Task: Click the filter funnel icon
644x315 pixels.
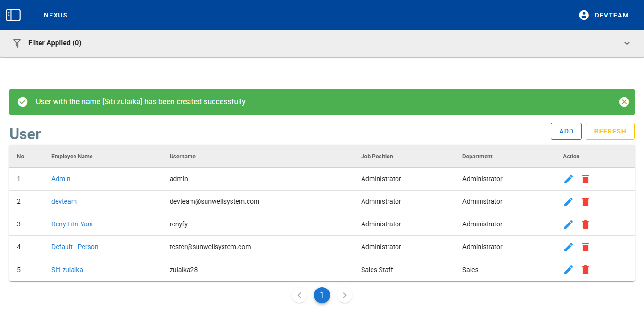Action: click(17, 43)
